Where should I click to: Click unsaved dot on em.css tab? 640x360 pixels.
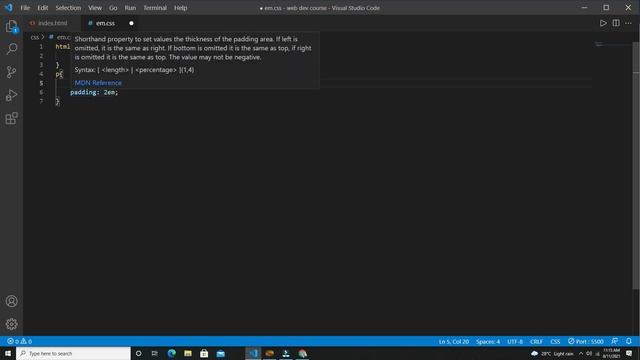pyautogui.click(x=131, y=23)
